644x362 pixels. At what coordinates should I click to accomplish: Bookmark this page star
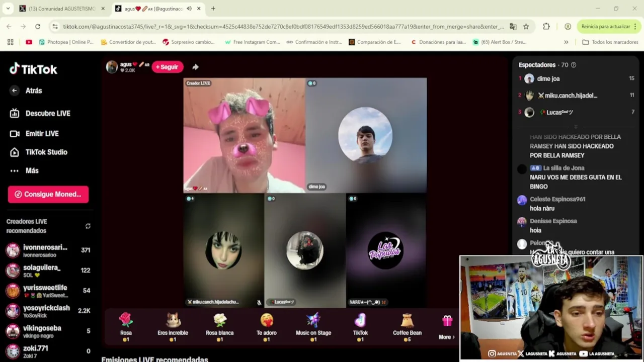click(x=526, y=26)
